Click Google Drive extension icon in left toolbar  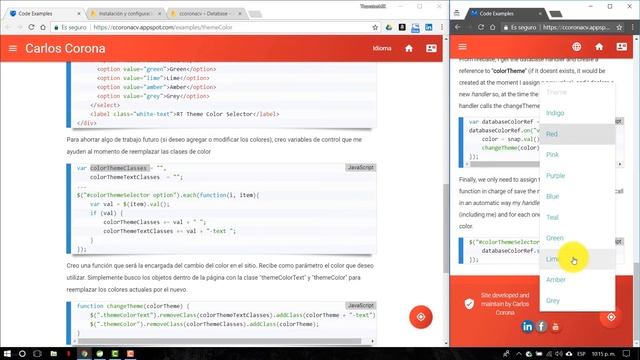click(x=389, y=27)
